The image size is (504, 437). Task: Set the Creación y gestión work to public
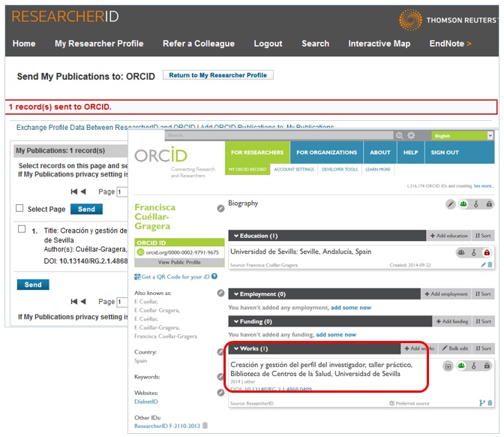(x=461, y=366)
